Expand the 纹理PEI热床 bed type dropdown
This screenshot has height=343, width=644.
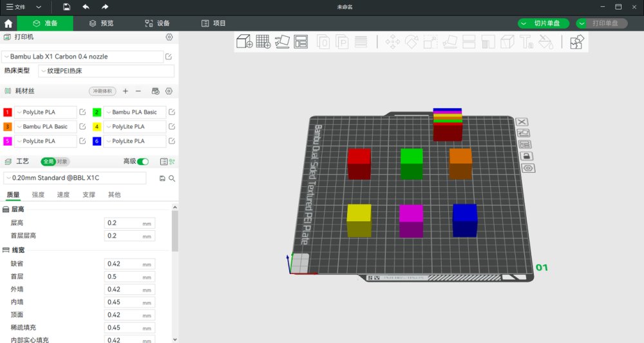click(x=100, y=70)
